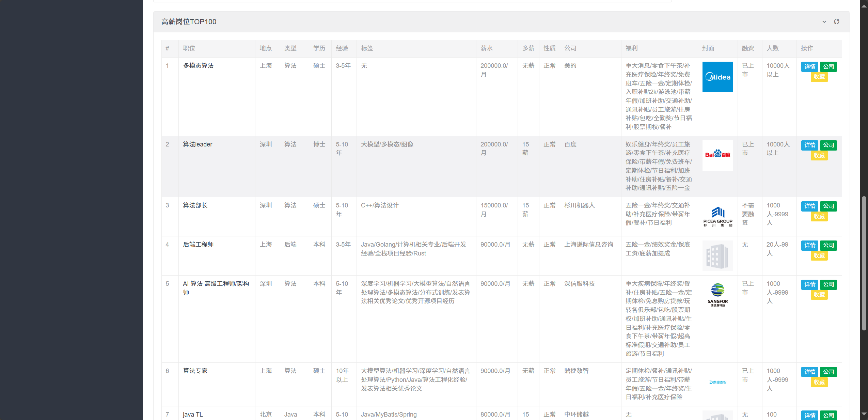
Task: Click the Midea company logo thumbnail
Action: point(717,77)
